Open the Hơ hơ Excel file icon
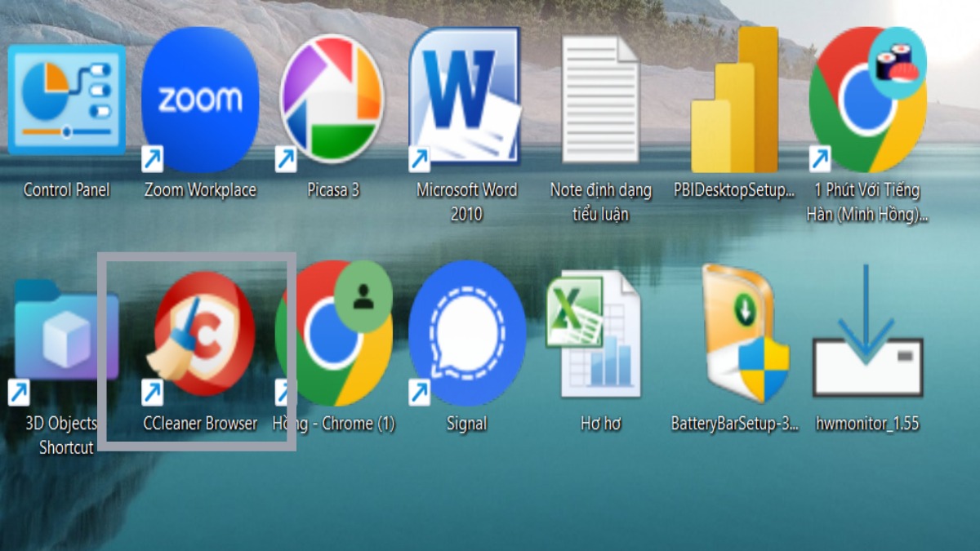Screen dimensions: 980x551 click(x=594, y=334)
